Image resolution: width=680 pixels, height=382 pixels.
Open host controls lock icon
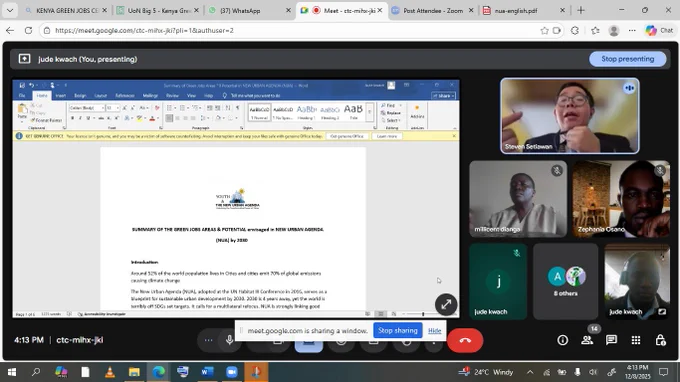coord(660,340)
